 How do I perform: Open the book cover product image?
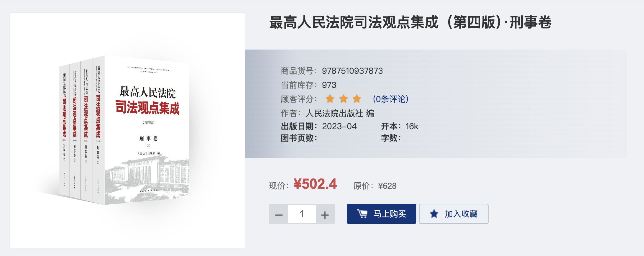(x=127, y=130)
